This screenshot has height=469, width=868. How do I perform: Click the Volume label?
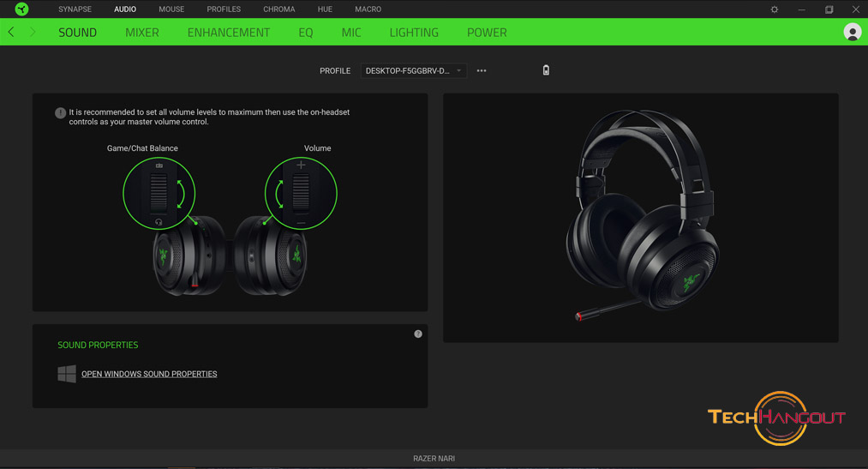point(317,148)
